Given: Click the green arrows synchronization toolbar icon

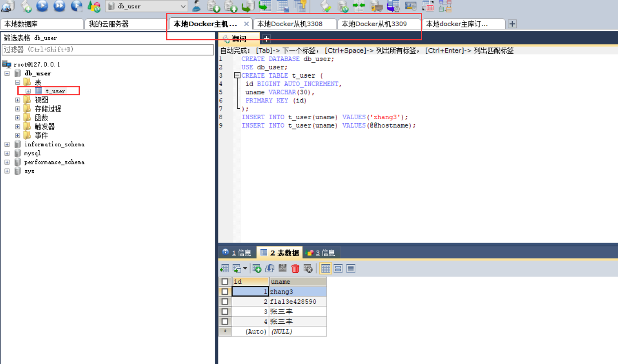Looking at the screenshot, I should (x=359, y=6).
